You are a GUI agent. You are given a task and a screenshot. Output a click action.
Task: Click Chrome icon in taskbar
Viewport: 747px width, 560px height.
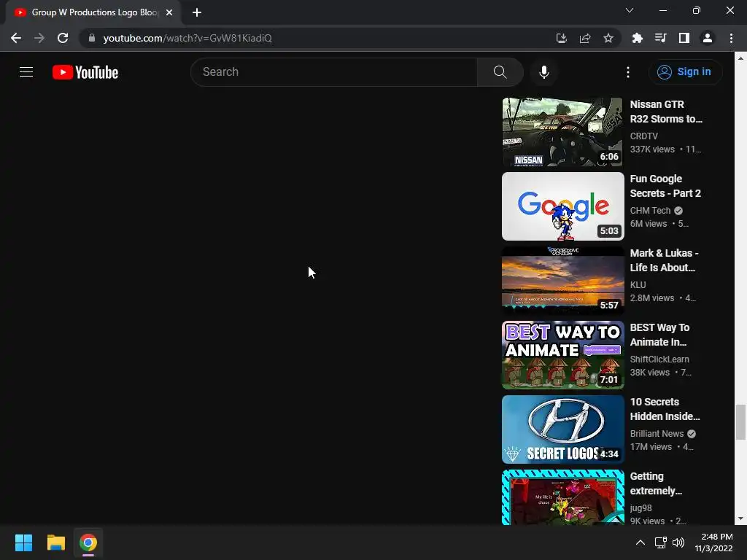click(88, 542)
